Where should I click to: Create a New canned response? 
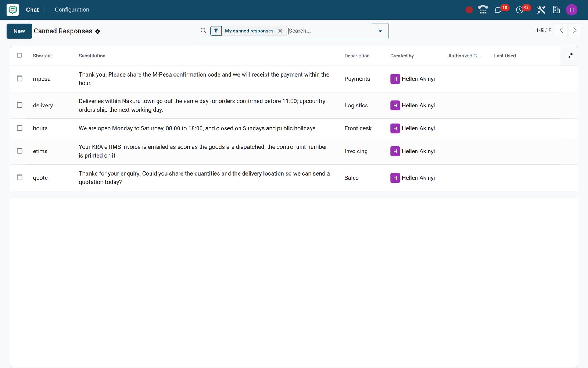coord(19,31)
